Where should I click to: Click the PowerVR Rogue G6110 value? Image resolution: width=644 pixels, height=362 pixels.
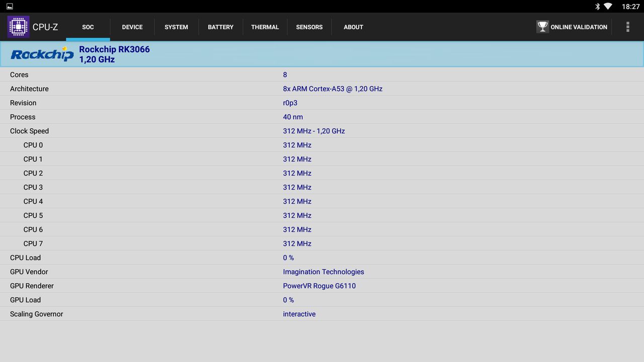pos(319,286)
